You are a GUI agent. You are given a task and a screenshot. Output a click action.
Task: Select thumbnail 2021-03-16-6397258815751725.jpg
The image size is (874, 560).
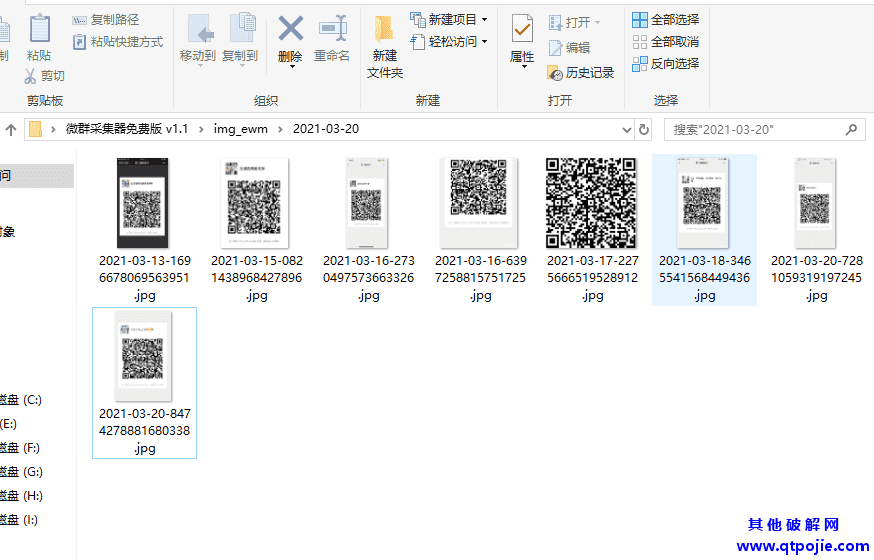479,203
